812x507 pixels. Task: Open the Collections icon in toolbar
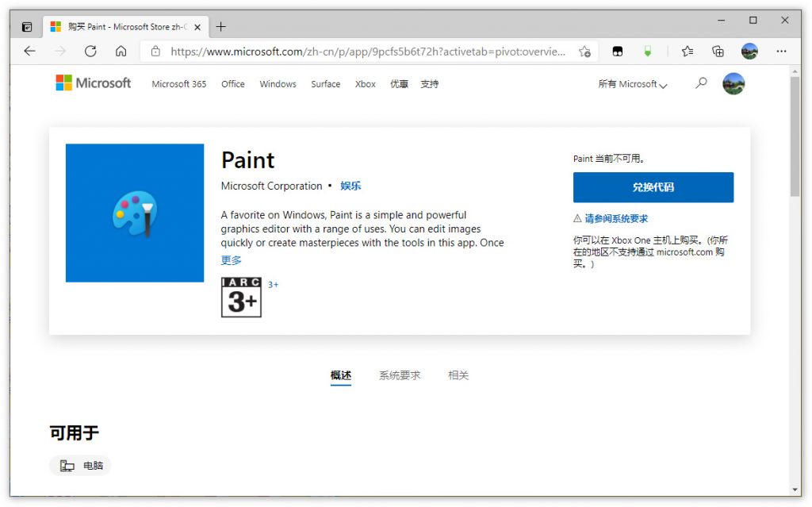pyautogui.click(x=718, y=51)
